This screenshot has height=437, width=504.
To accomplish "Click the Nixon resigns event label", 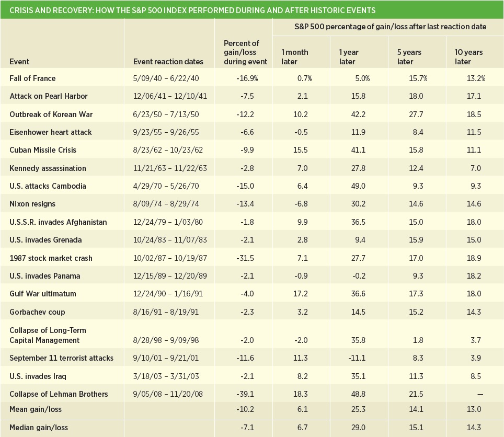I will [x=32, y=204].
